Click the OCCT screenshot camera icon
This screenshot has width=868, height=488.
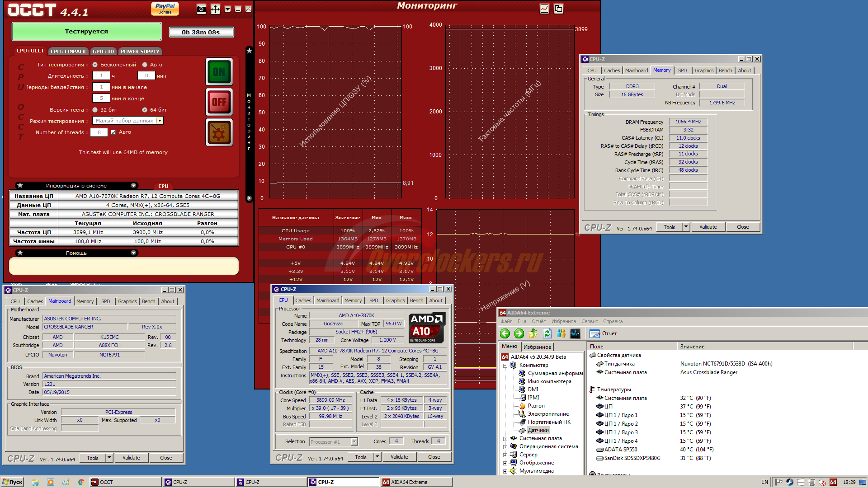tap(202, 9)
